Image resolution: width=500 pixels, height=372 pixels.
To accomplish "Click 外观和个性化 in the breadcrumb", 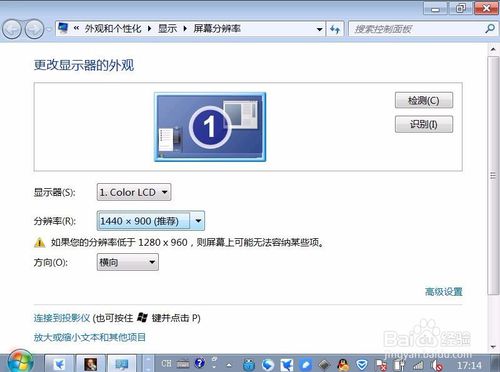I will point(113,29).
